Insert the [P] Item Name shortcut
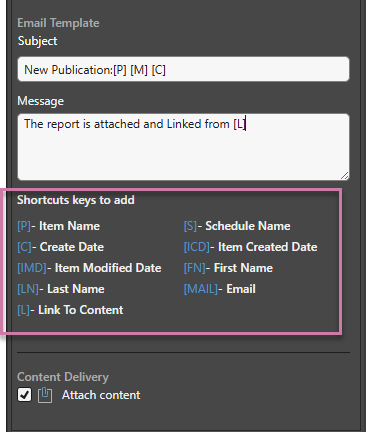The width and height of the screenshot is (366, 432). tap(58, 226)
